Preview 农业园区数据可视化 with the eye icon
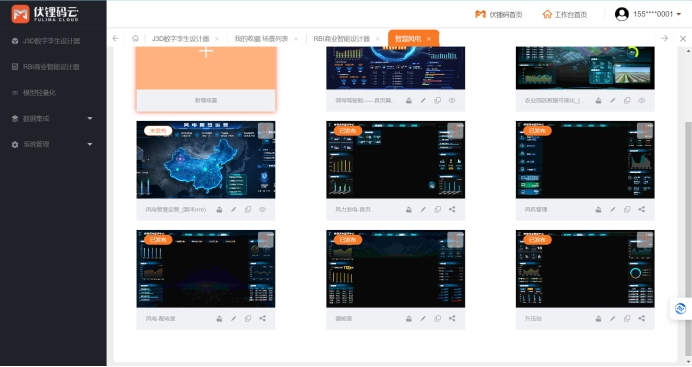Screen dimensions: 692x367 pos(642,101)
